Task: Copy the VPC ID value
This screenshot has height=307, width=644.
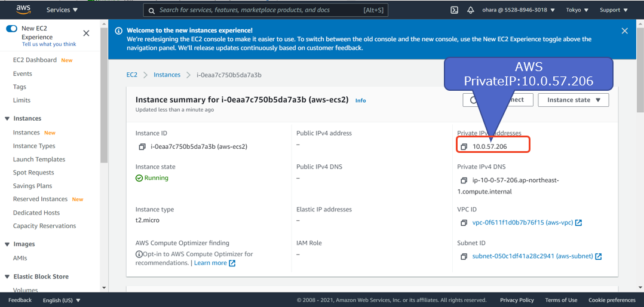Action: (464, 222)
